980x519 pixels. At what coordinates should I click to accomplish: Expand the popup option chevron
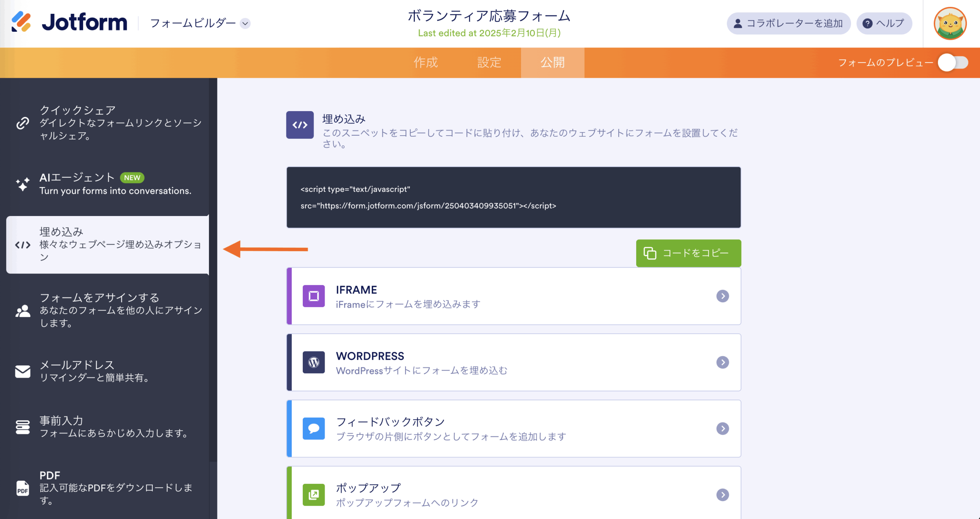pyautogui.click(x=722, y=494)
